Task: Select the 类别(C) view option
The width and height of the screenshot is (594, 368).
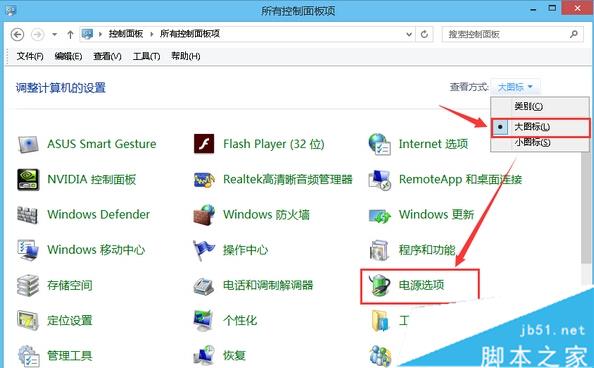Action: (540, 106)
